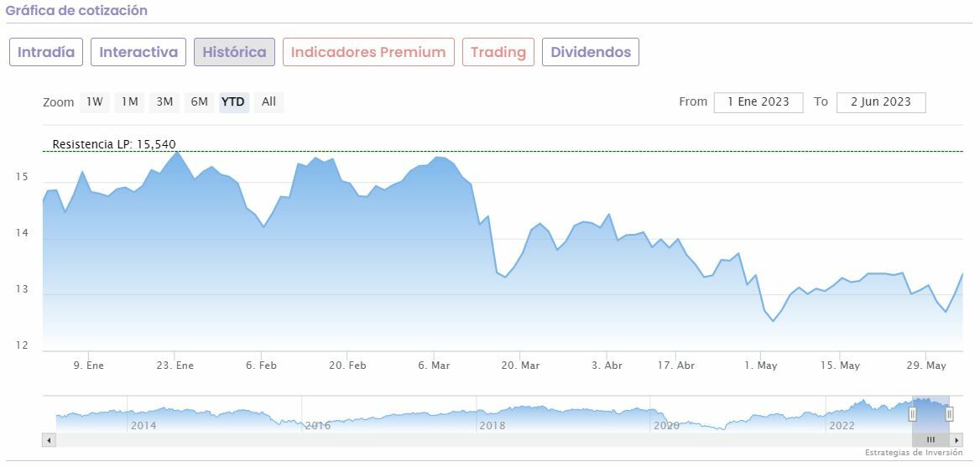This screenshot has height=467, width=980.
Task: Click the navigator right range handle
Action: click(949, 413)
